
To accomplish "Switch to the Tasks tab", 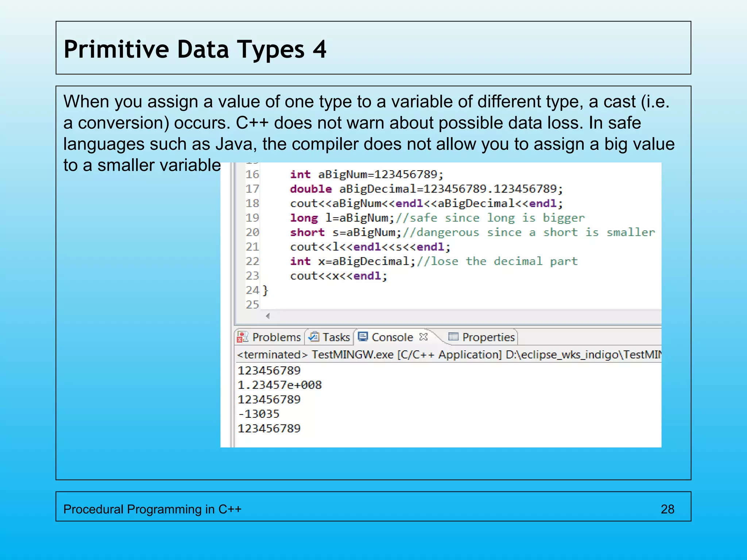I will [329, 337].
